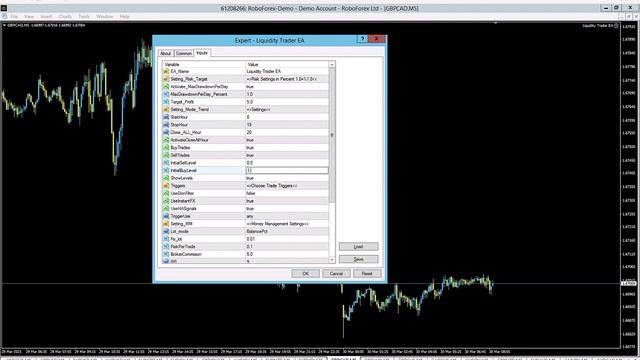This screenshot has height=360, width=640.
Task: Switch to the About tab
Action: [165, 53]
